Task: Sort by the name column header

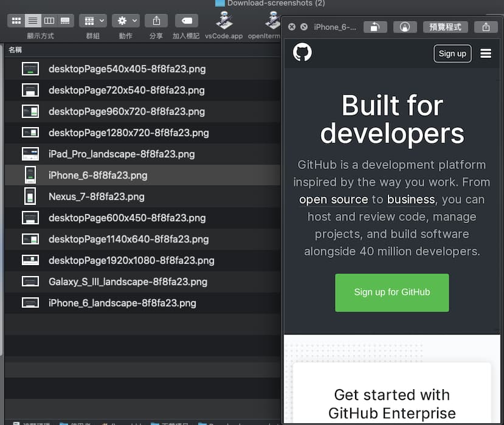Action: 15,50
